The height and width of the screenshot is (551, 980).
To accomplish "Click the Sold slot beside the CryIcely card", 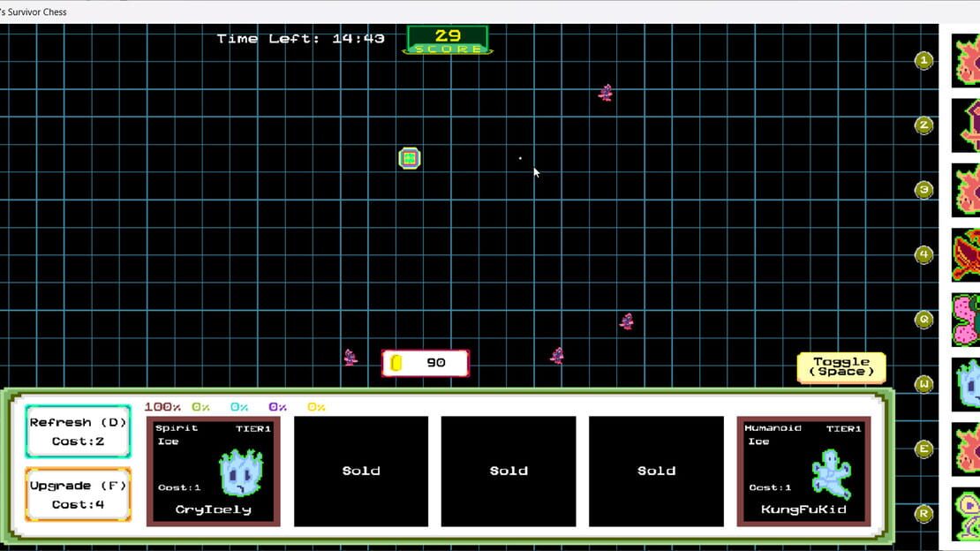I will [361, 472].
